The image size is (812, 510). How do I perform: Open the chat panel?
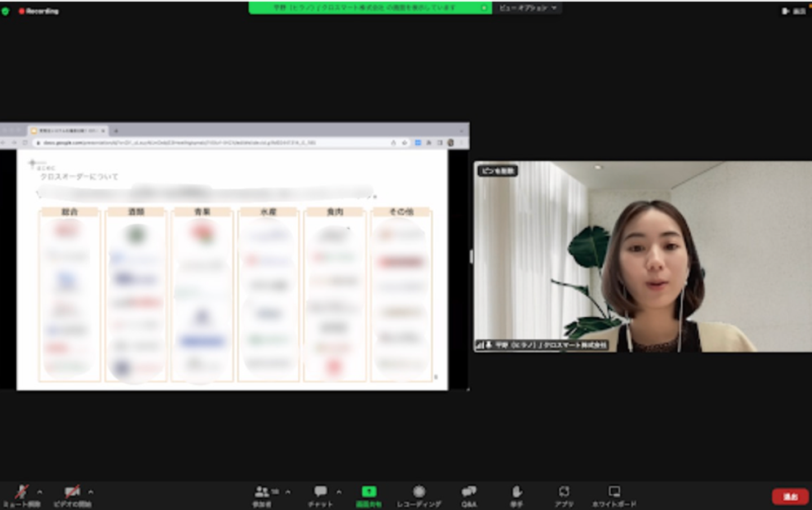(320, 496)
